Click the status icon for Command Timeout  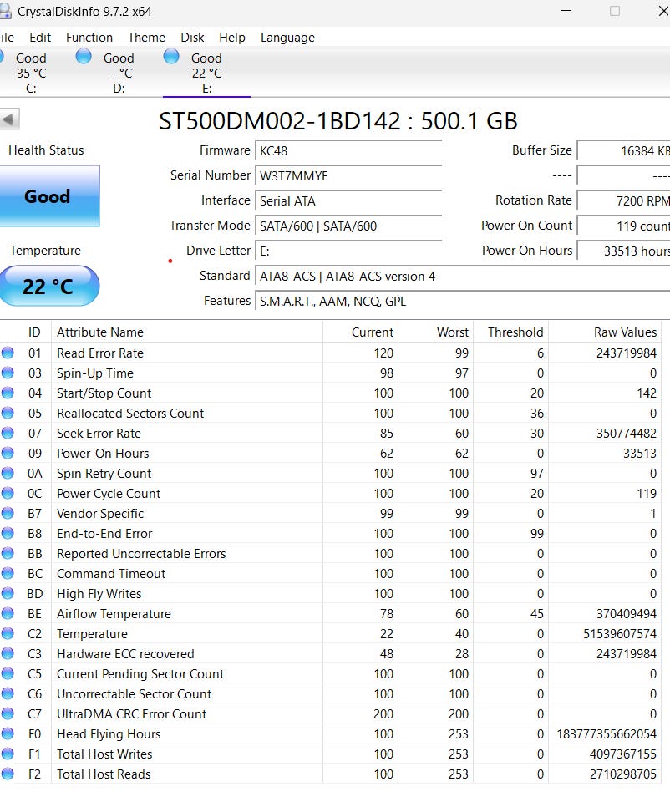8,573
